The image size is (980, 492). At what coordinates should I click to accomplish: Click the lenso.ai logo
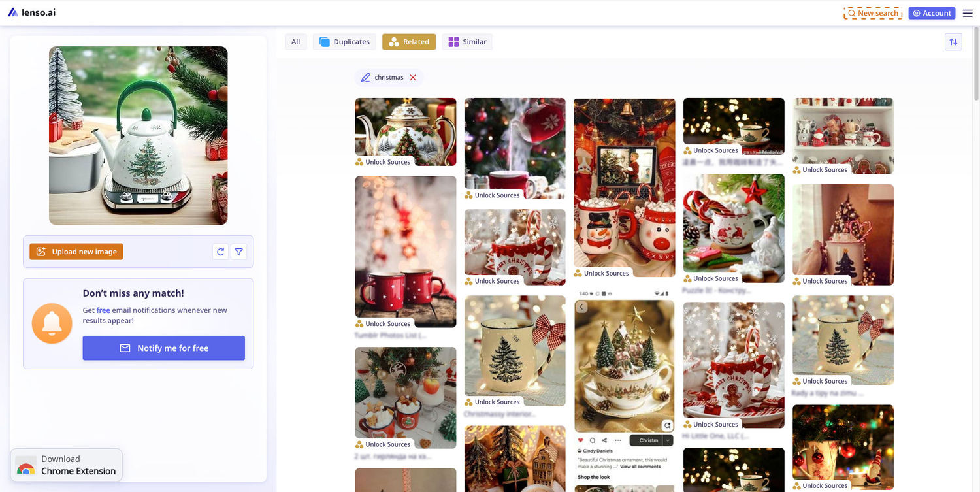click(x=32, y=12)
